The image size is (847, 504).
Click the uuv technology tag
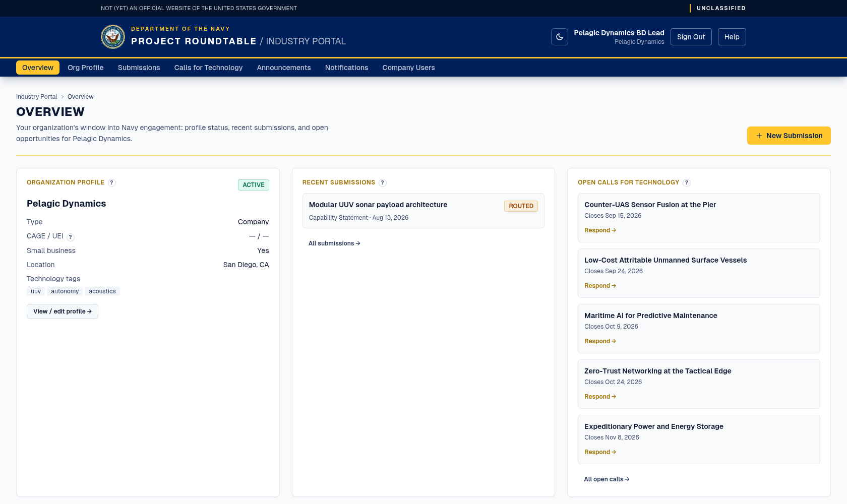tap(36, 291)
